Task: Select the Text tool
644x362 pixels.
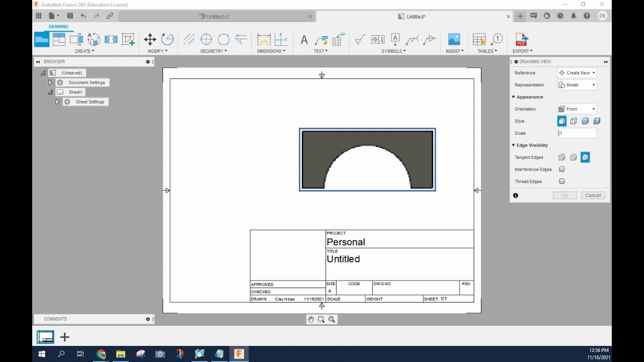Action: coord(304,40)
